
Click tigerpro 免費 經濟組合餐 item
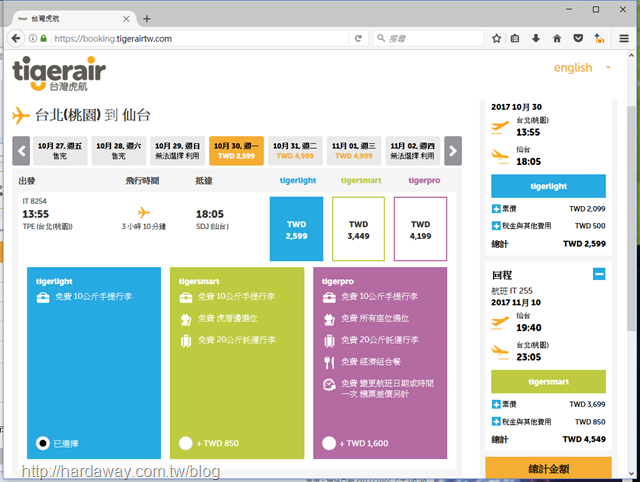[371, 362]
